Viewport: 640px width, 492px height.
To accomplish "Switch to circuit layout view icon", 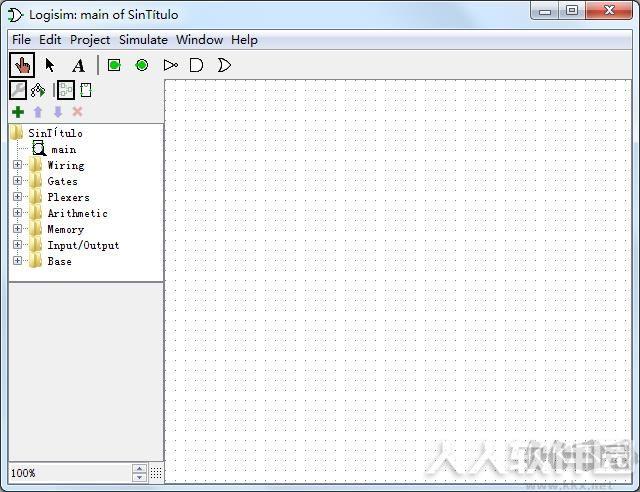I will pyautogui.click(x=66, y=90).
